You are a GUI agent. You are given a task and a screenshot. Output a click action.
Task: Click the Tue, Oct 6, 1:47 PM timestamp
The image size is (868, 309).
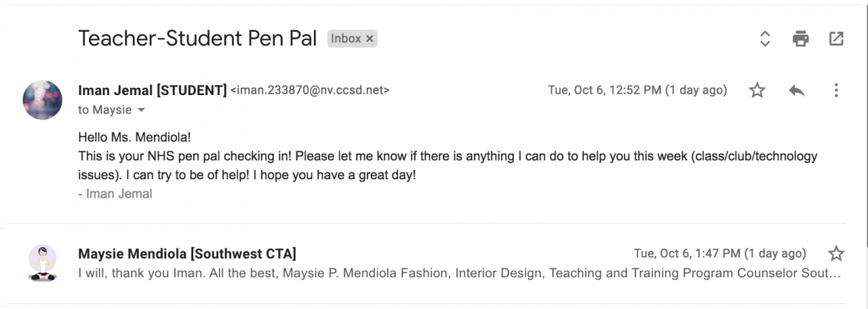point(719,254)
